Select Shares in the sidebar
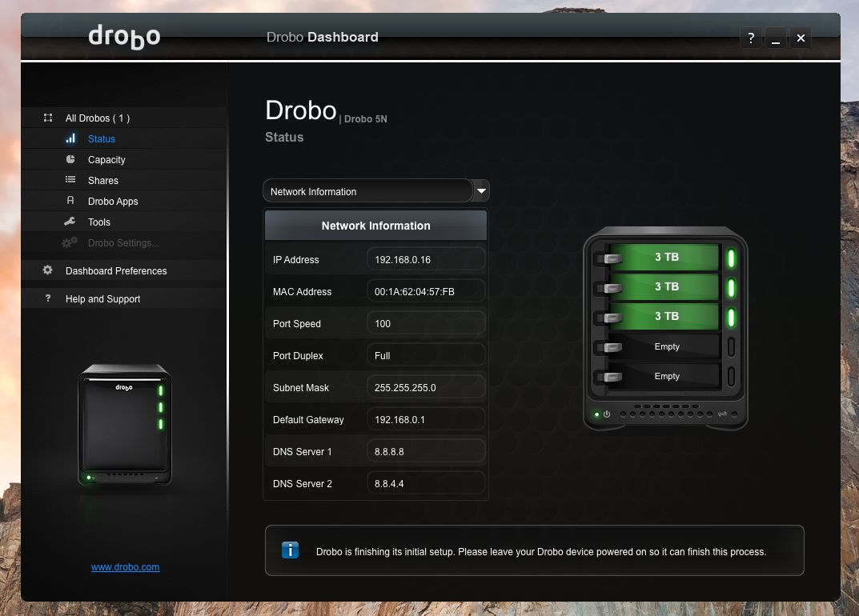 pyautogui.click(x=103, y=181)
